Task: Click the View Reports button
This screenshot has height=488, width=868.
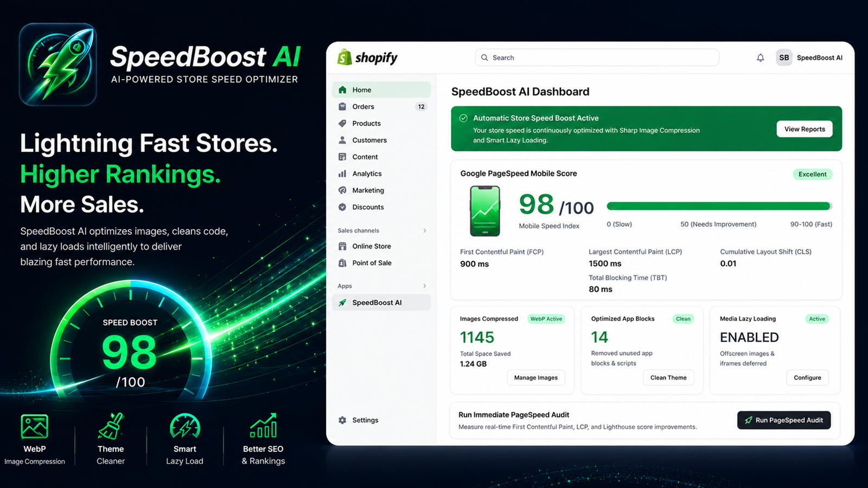Action: (805, 129)
